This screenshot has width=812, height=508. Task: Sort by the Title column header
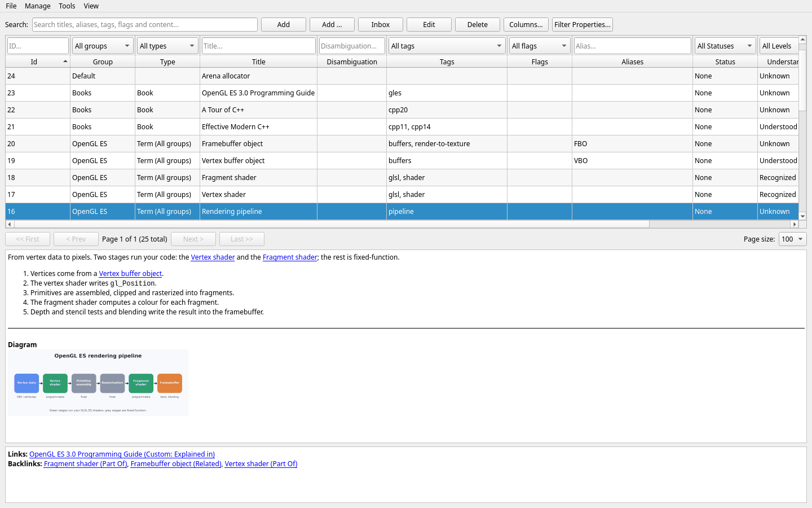pos(259,62)
